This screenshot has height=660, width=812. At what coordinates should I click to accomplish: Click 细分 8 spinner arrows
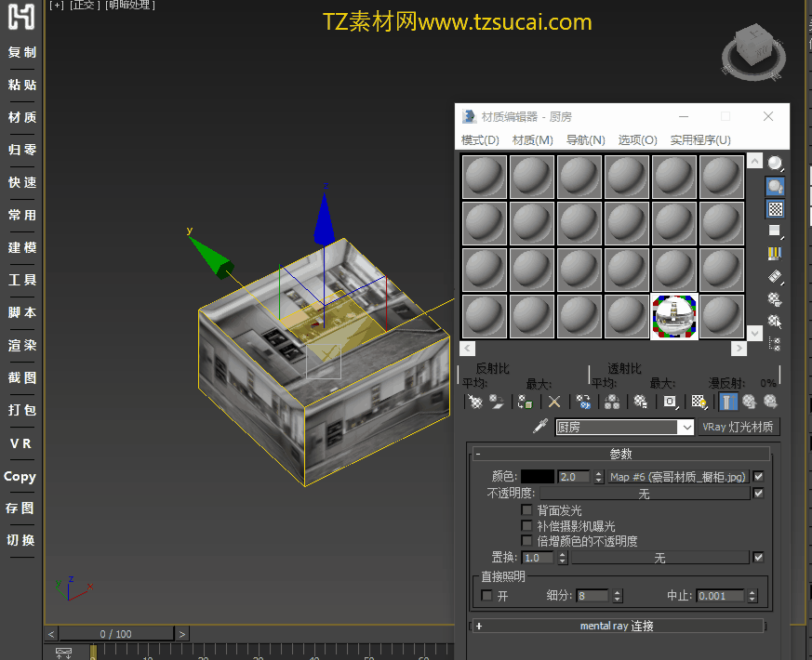click(617, 596)
